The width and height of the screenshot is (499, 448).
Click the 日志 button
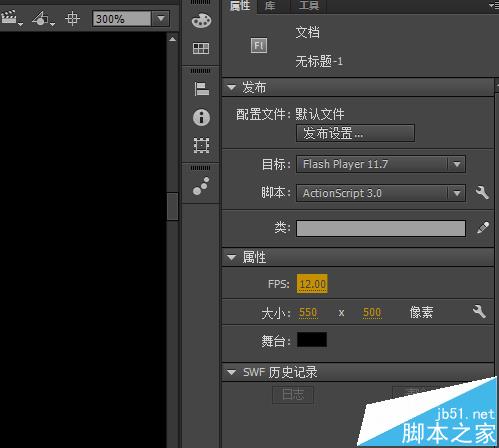click(x=293, y=395)
